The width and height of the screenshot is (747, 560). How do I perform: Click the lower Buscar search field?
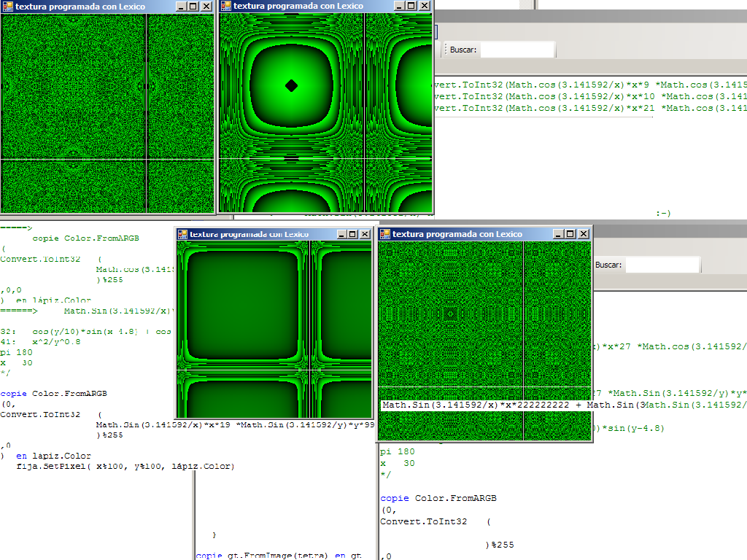(x=662, y=265)
